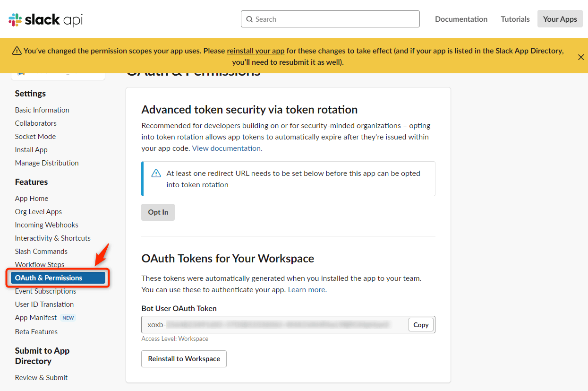The height and width of the screenshot is (391, 588).
Task: Open Workflow Steps
Action: point(40,264)
